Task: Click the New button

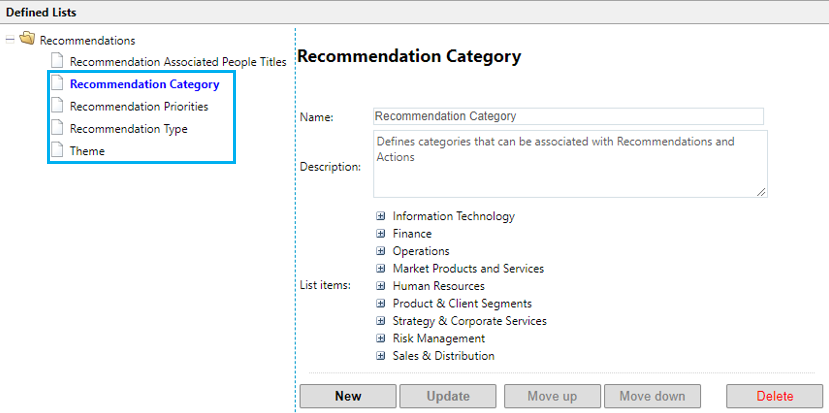Action: [x=348, y=396]
